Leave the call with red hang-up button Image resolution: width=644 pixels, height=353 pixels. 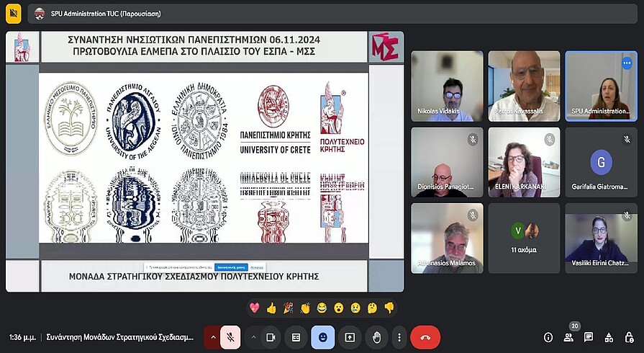click(x=425, y=337)
